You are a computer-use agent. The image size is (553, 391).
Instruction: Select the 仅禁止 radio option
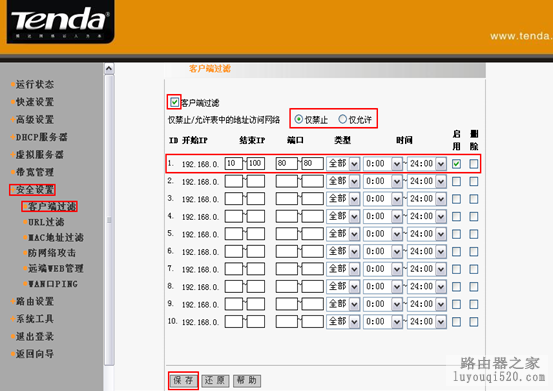[x=298, y=119]
